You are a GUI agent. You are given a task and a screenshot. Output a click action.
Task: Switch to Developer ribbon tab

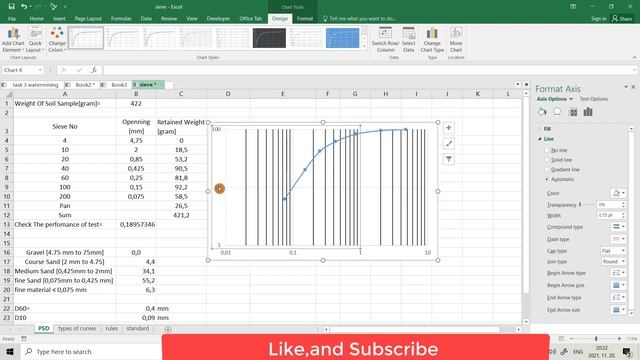coord(218,18)
